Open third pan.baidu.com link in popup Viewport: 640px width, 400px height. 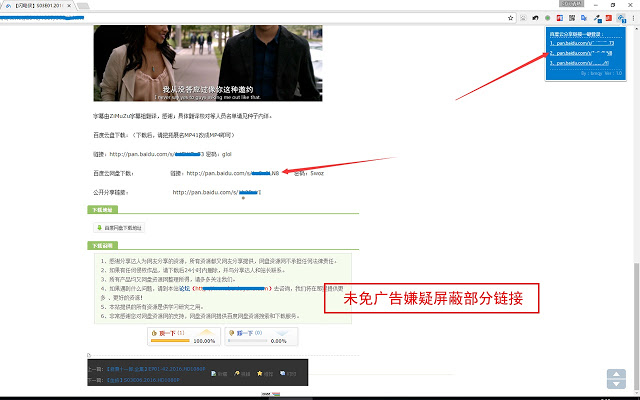click(x=579, y=63)
